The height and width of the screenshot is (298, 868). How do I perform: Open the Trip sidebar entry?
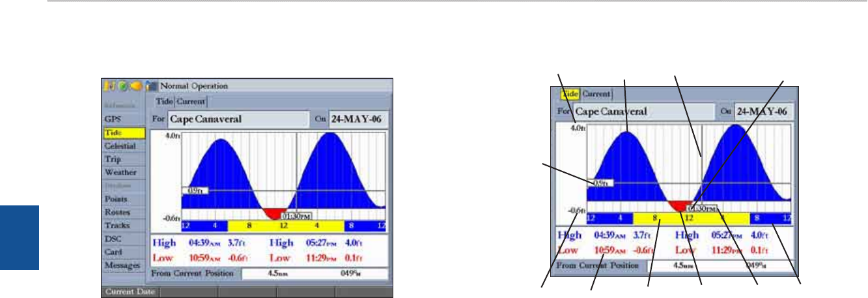(115, 159)
